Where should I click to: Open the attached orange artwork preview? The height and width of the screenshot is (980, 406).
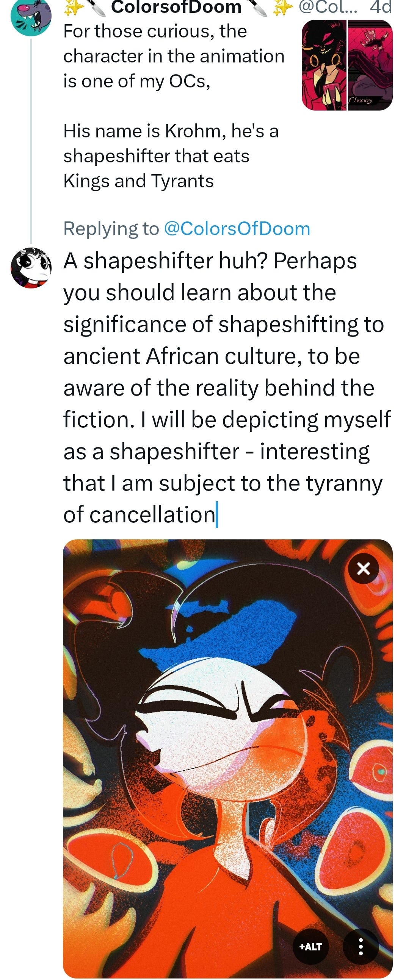pyautogui.click(x=228, y=759)
